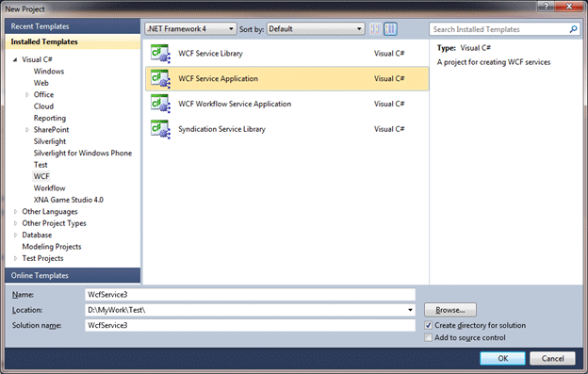Viewport: 588px width, 374px height.
Task: Select the Office category label
Action: (43, 95)
